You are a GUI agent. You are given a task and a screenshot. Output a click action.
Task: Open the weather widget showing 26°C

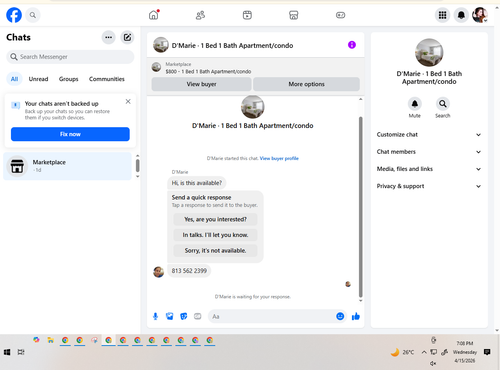click(x=402, y=352)
